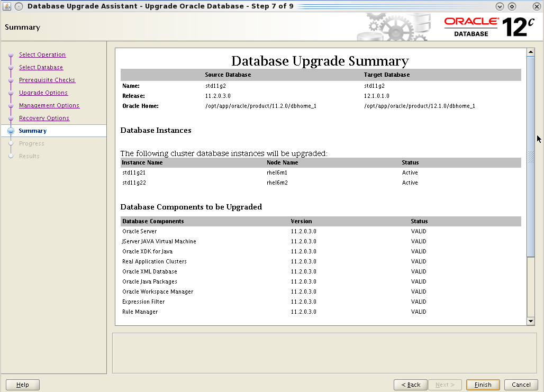Click the Oracle XML Database row
The image size is (544, 392).
coord(321,271)
